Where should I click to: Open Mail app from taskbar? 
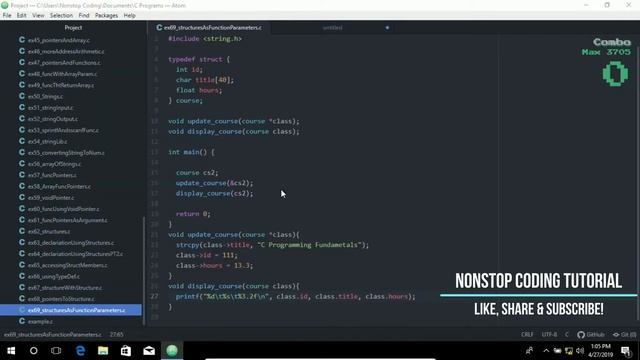click(149, 351)
